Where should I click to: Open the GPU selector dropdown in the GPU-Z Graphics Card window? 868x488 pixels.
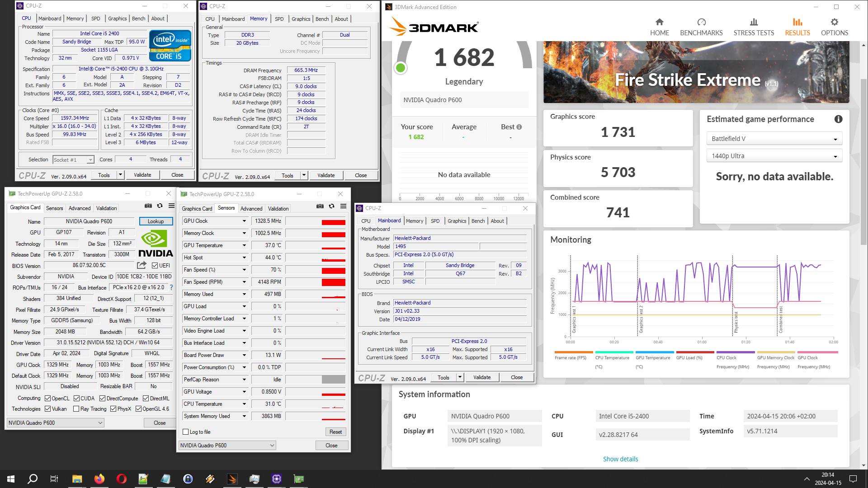click(56, 423)
